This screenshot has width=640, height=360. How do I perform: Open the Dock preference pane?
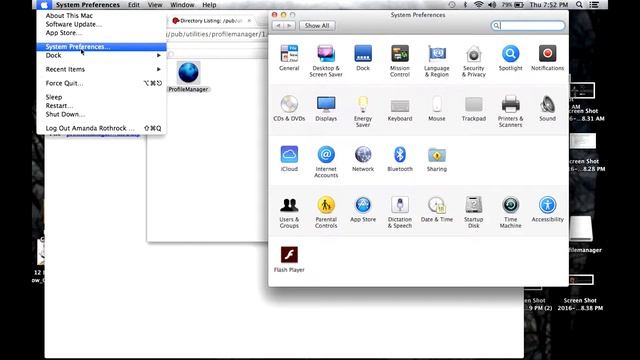click(363, 58)
